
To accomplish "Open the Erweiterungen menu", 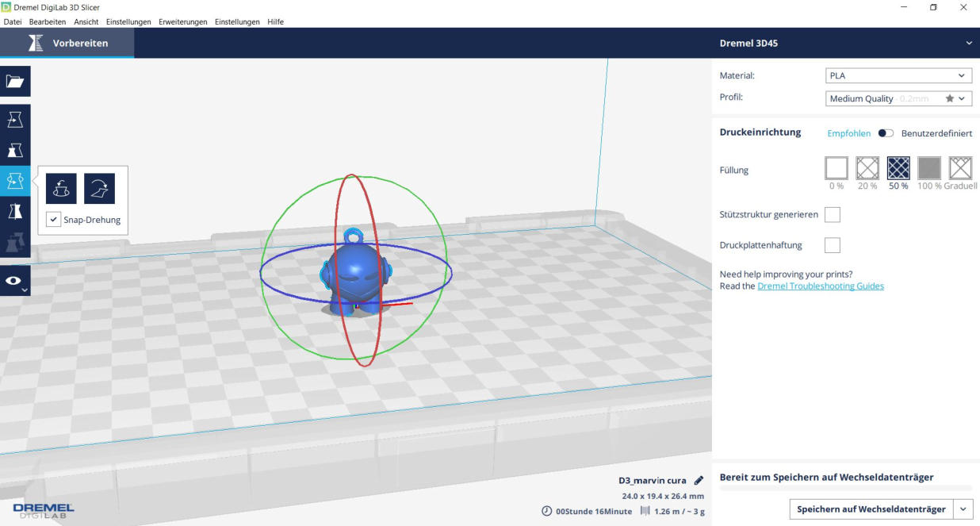I will click(183, 21).
